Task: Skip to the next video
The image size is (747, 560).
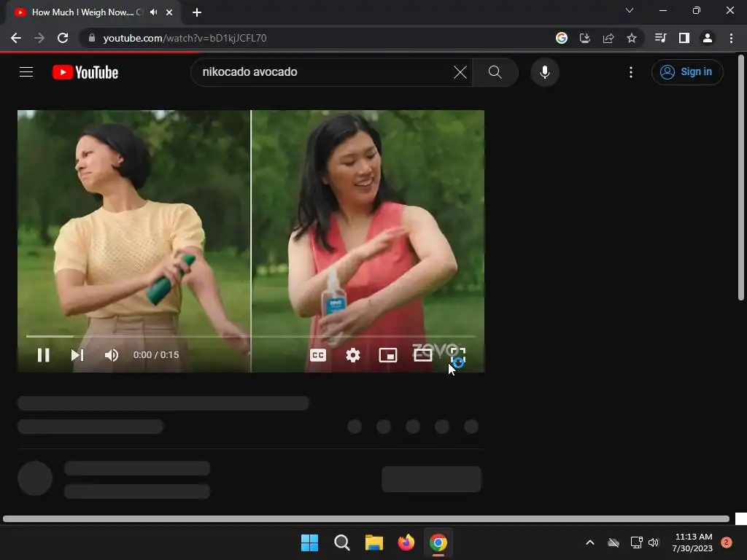Action: (x=77, y=355)
